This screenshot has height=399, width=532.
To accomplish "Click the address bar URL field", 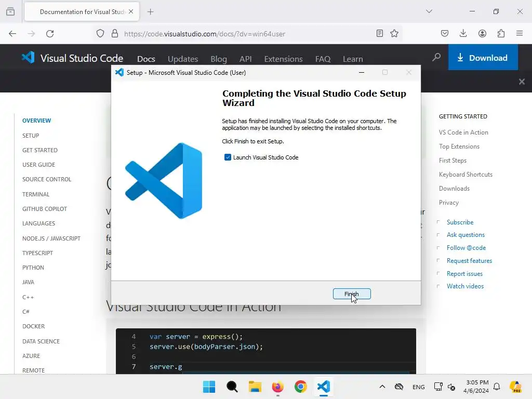I will tap(248, 34).
